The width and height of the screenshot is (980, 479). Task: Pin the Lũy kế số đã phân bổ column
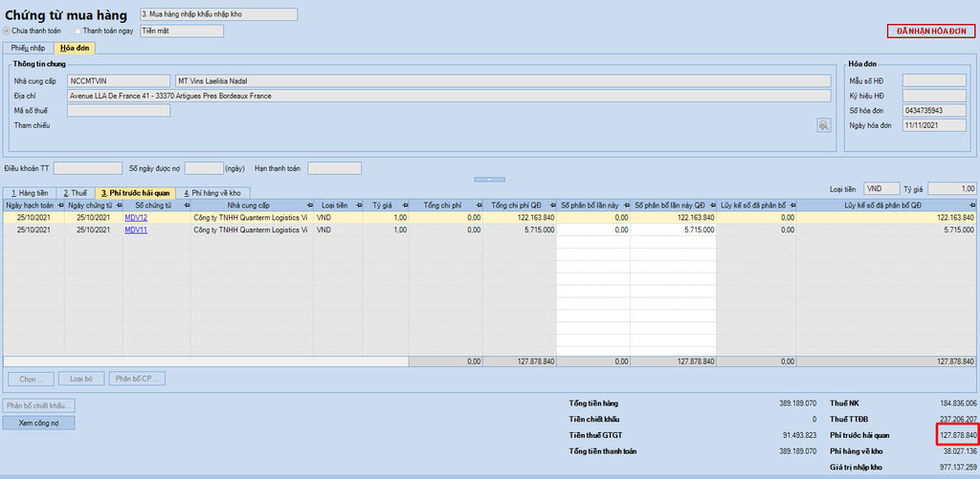(792, 206)
